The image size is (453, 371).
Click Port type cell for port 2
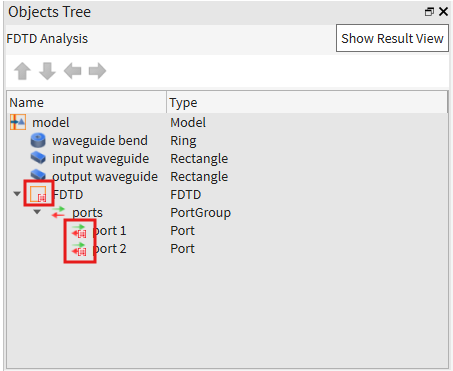click(182, 249)
